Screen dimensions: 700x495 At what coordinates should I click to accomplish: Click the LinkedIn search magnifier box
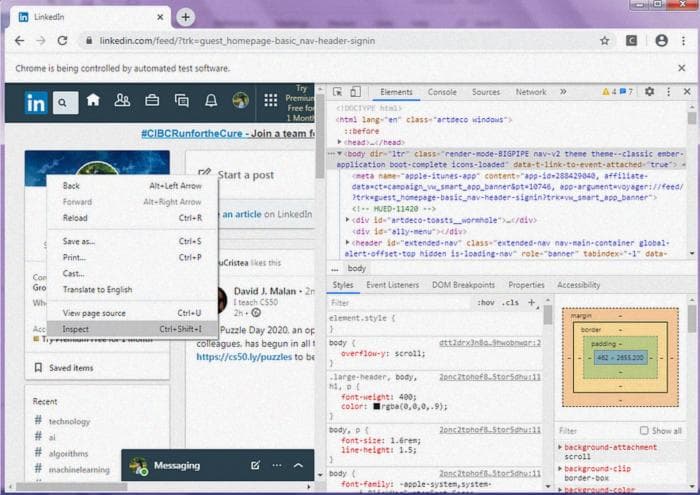coord(65,103)
